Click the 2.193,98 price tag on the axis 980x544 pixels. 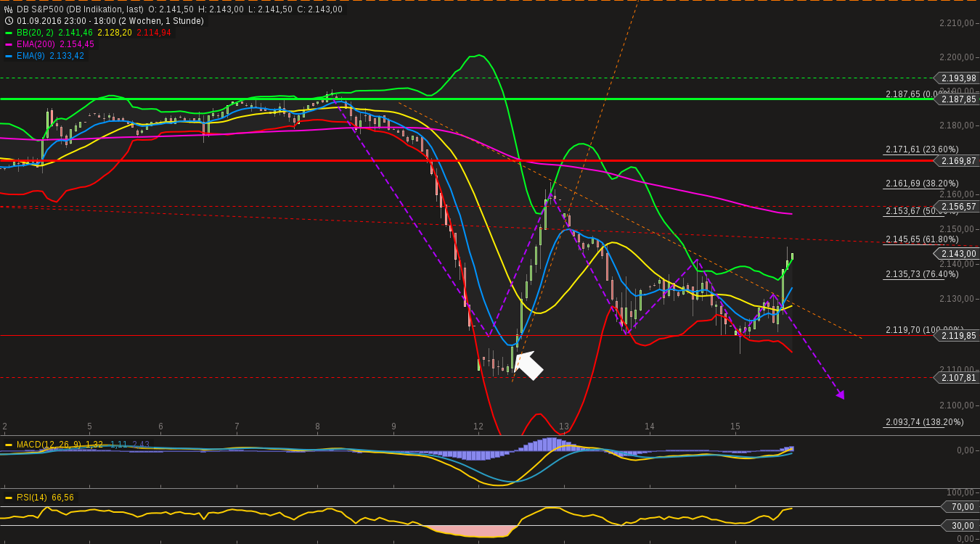click(x=955, y=78)
